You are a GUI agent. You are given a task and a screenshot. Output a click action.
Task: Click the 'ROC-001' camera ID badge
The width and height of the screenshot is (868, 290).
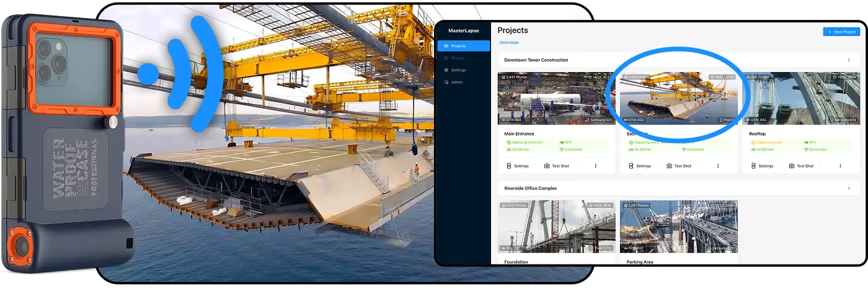pos(511,248)
